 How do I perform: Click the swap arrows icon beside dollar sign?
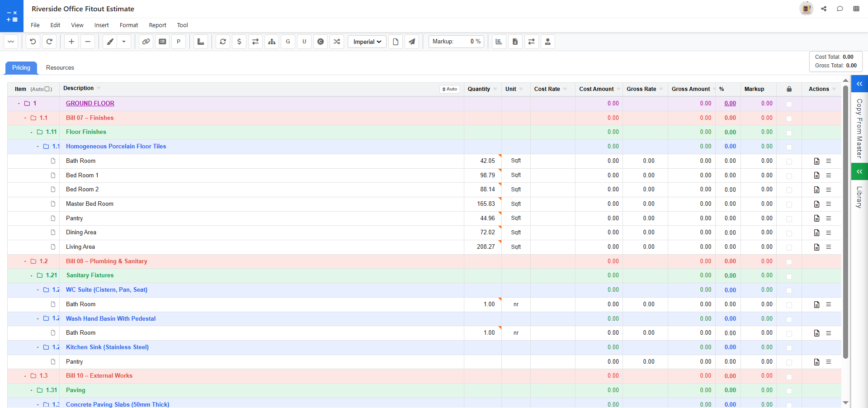(x=255, y=42)
